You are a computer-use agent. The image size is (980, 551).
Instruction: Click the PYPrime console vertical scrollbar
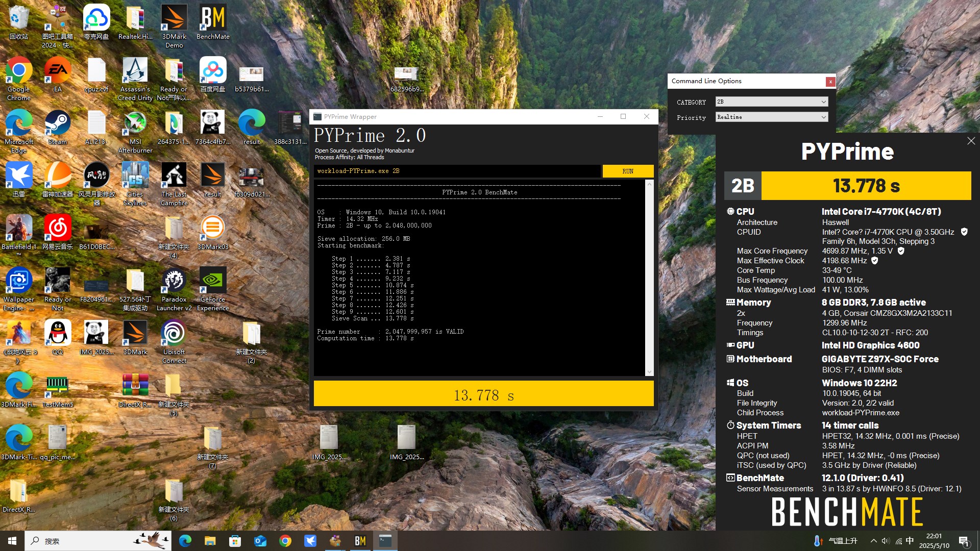point(649,278)
